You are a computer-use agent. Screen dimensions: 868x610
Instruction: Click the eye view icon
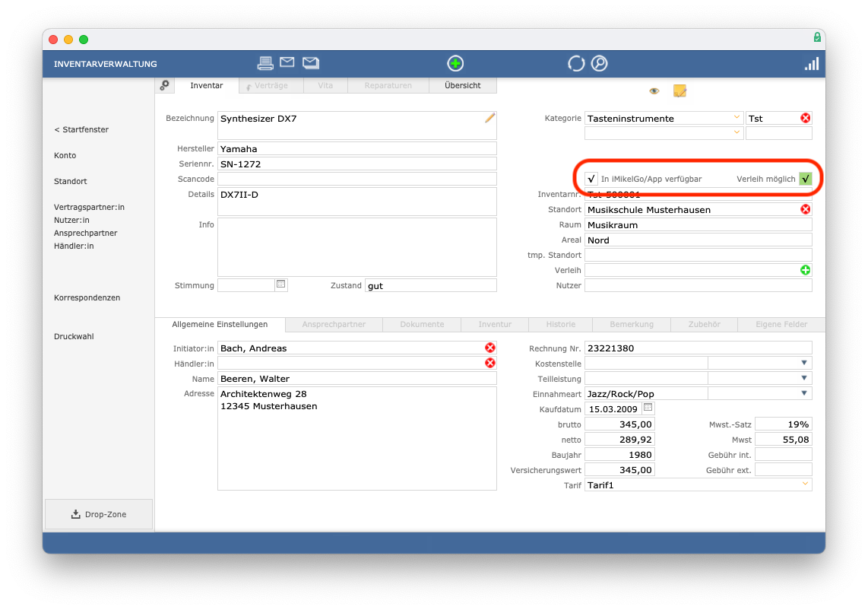click(x=654, y=91)
